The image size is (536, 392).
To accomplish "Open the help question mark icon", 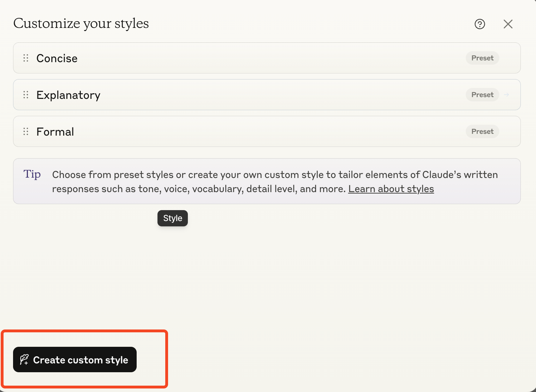I will point(480,24).
